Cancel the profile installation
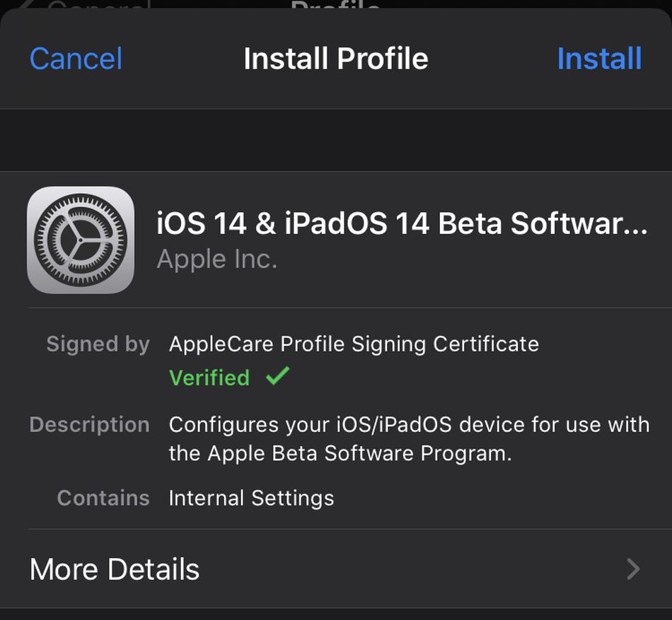The width and height of the screenshot is (672, 620). 76,59
